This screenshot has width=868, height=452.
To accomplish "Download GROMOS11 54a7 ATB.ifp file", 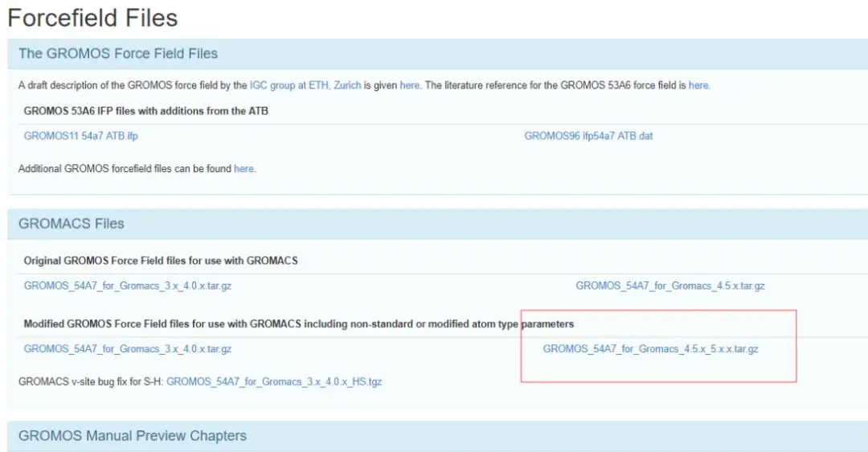I will [x=81, y=136].
